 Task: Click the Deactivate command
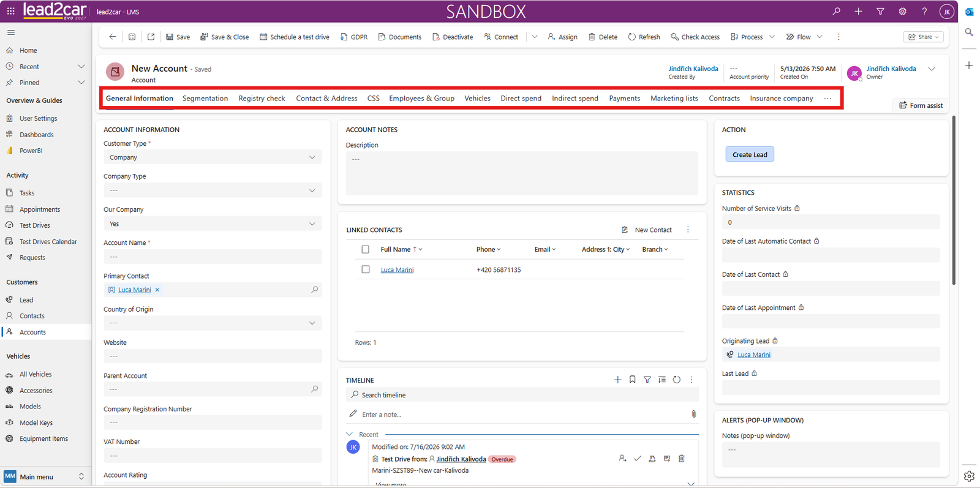[453, 37]
